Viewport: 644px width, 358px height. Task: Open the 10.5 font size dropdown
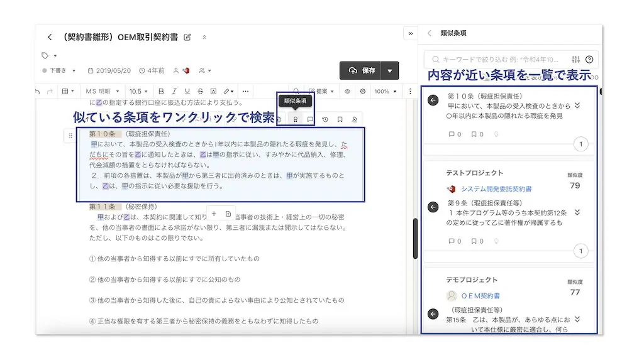[138, 92]
